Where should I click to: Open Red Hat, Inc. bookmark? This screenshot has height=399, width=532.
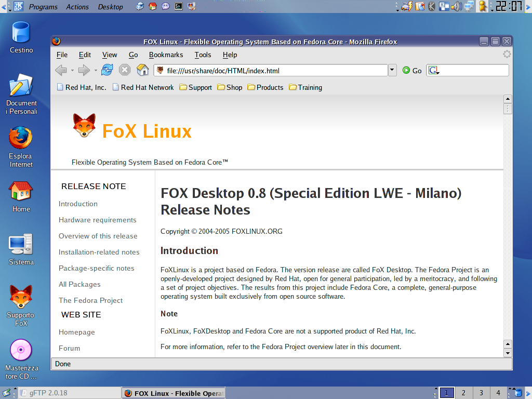click(82, 87)
